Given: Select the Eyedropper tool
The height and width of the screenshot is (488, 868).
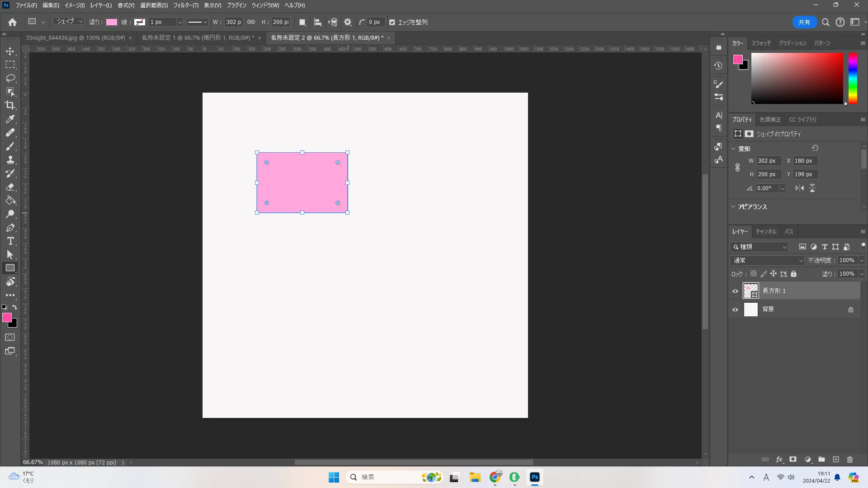Looking at the screenshot, I should click(10, 119).
